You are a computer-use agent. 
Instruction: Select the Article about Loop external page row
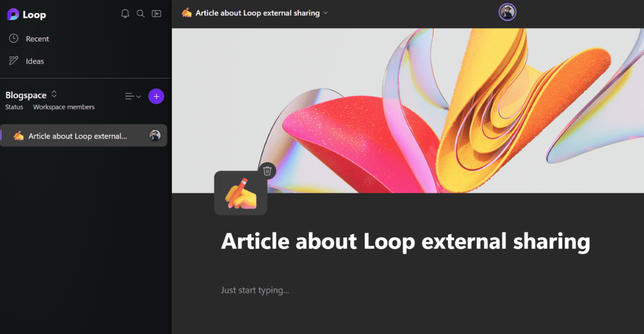(x=84, y=135)
